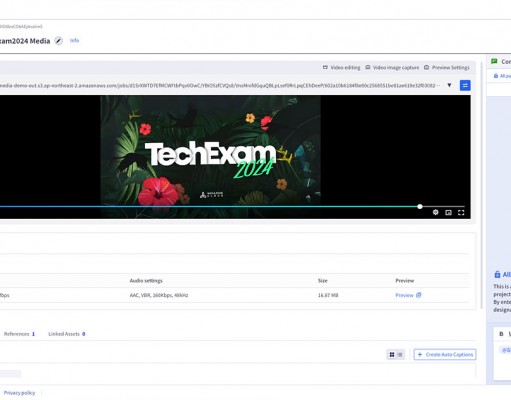The image size is (511, 400).
Task: Click the media URL text field
Action: coord(220,85)
